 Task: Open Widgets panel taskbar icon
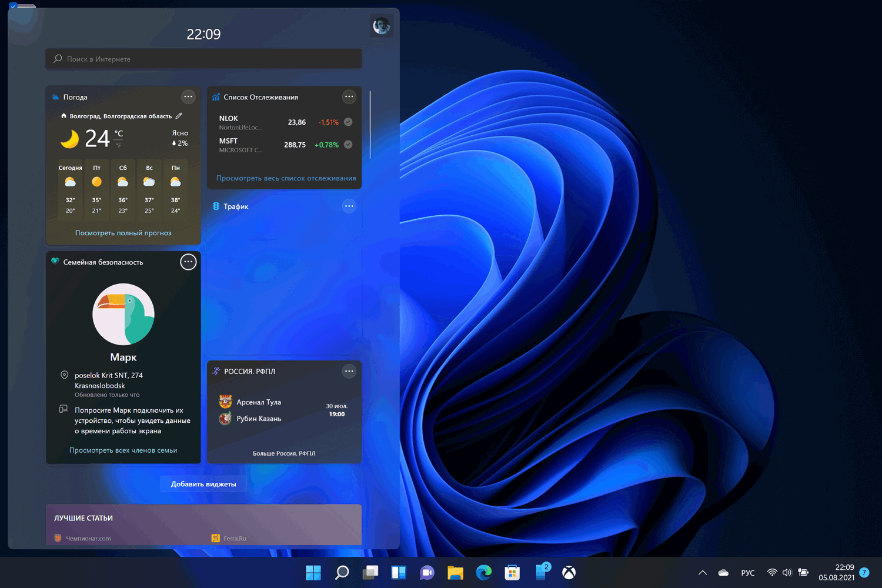point(399,573)
